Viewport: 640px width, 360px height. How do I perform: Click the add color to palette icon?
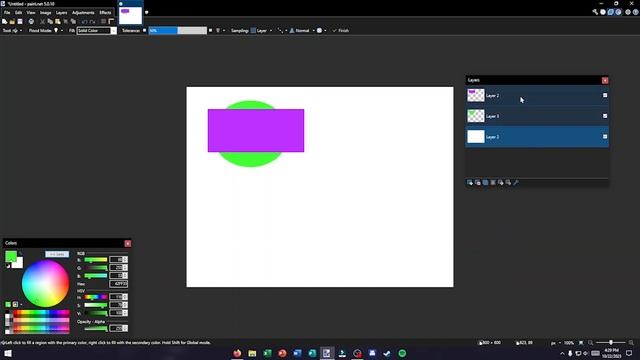[8, 304]
